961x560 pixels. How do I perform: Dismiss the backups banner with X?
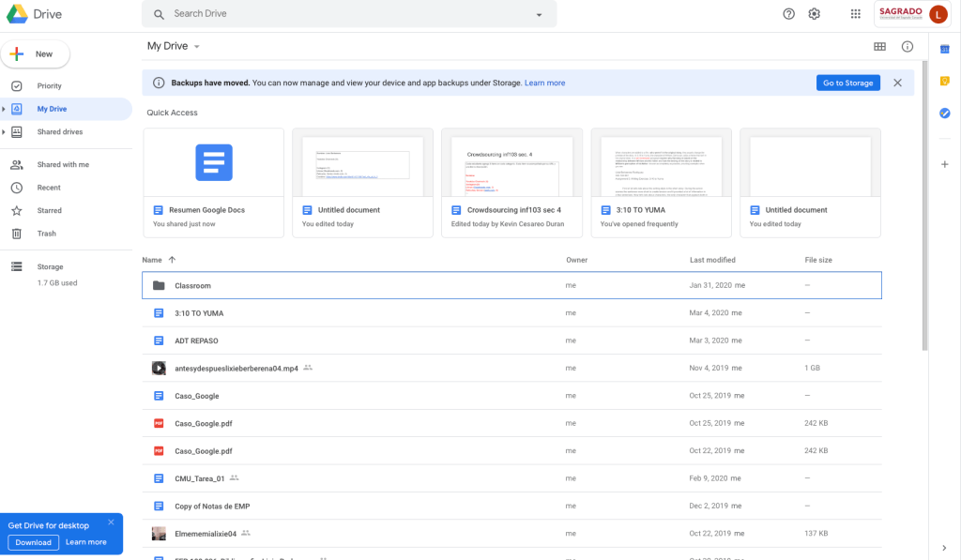(897, 83)
